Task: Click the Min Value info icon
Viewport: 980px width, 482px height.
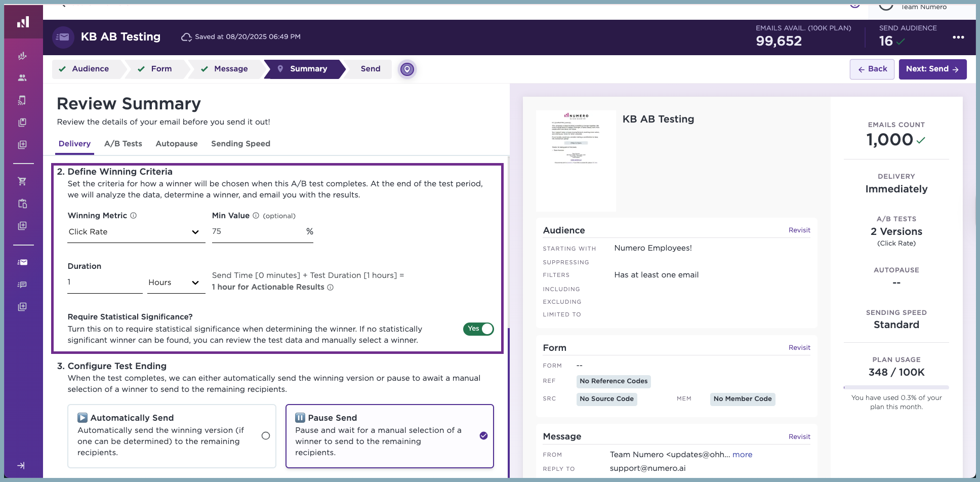Action: [256, 216]
